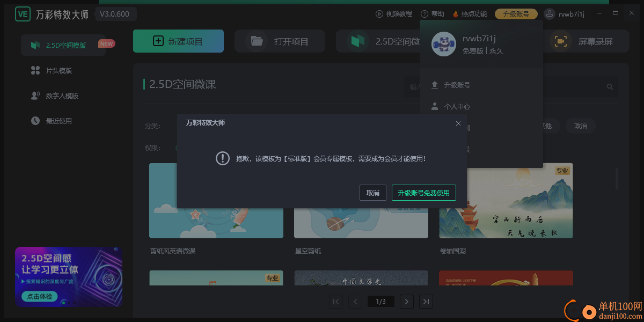Click 升级账号免费使用 in the dialog
Viewport: 644px width, 322px height.
(x=424, y=193)
